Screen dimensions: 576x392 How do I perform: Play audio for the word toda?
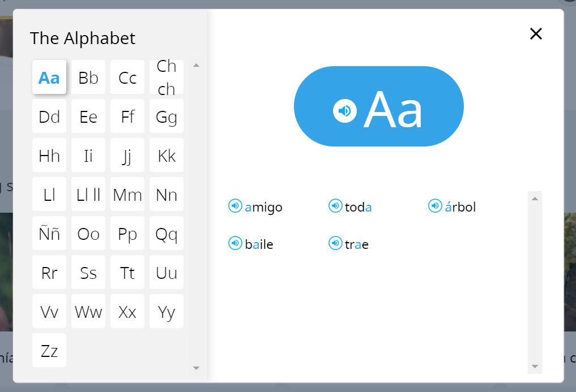point(335,206)
